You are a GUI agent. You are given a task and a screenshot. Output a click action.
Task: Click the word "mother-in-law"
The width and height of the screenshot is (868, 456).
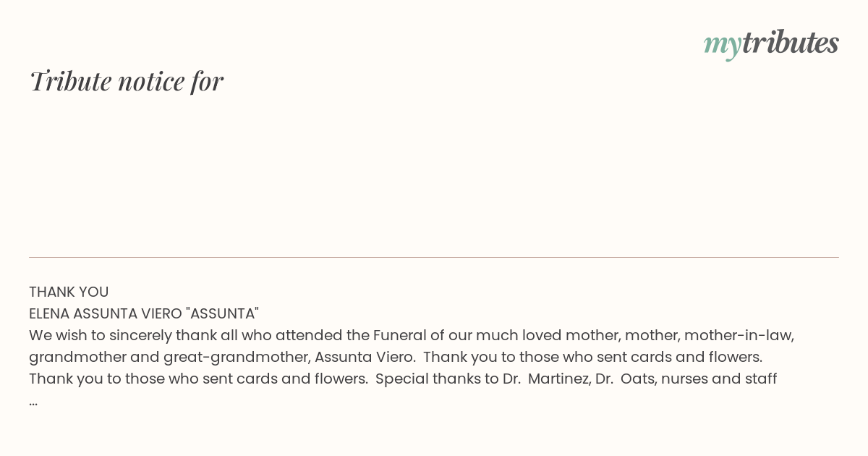pyautogui.click(x=738, y=335)
